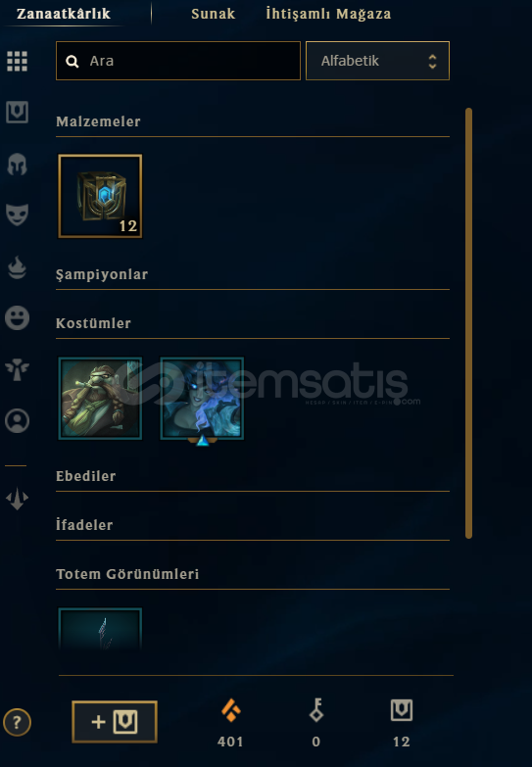Select the Zanaatkârlık tab

pos(64,14)
